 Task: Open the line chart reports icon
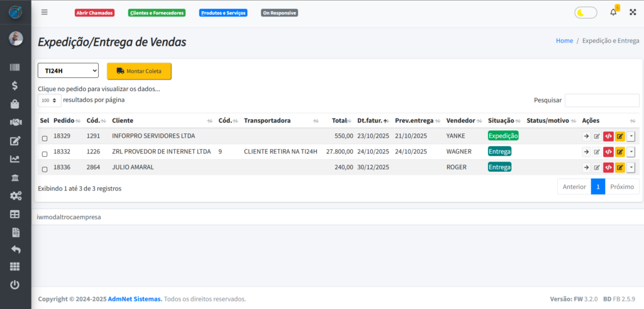click(x=16, y=159)
